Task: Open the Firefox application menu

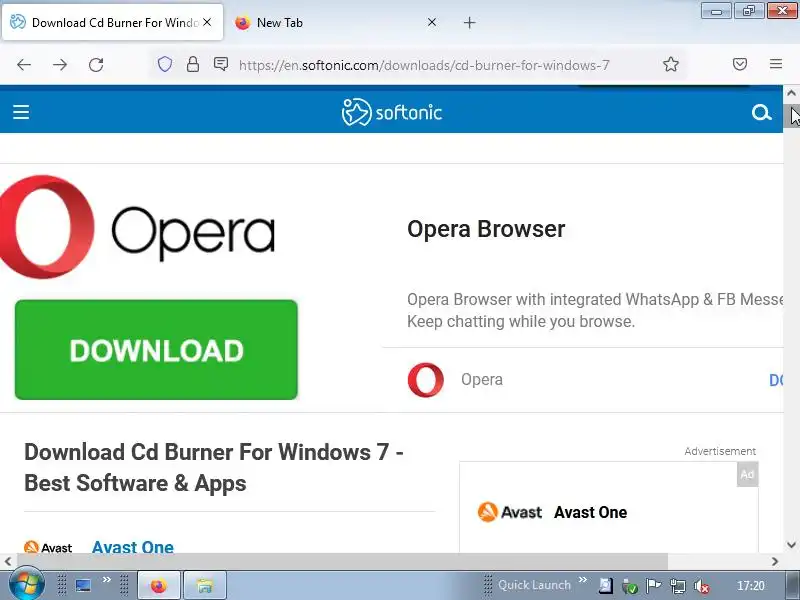Action: (776, 64)
